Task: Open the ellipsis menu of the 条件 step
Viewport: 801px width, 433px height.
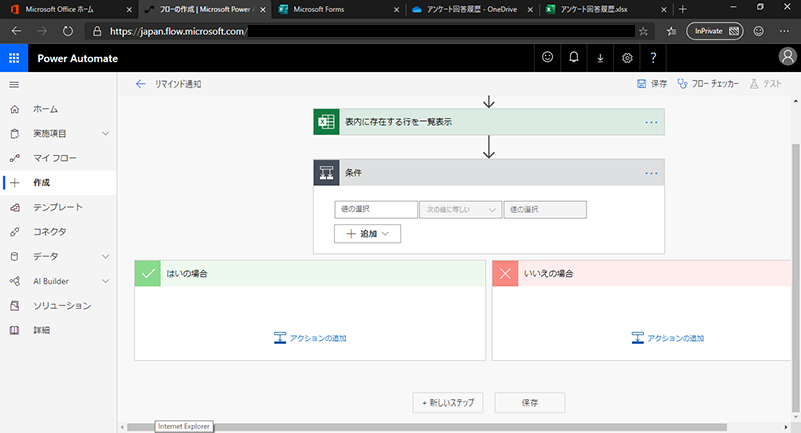Action: click(x=651, y=173)
